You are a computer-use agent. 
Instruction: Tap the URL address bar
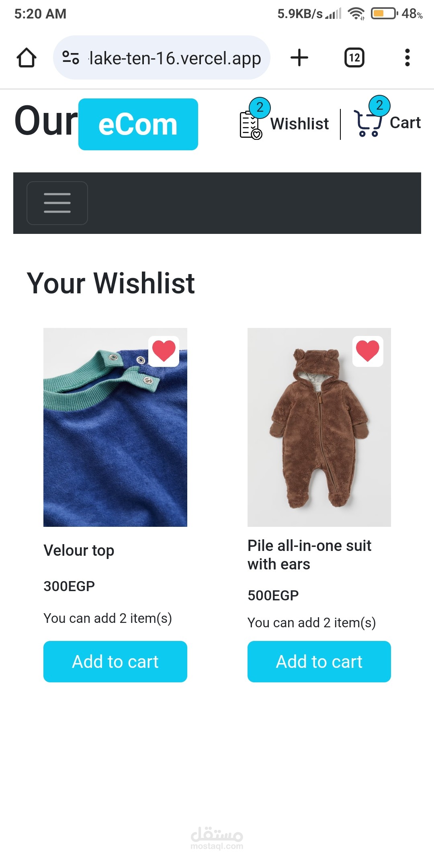point(175,58)
